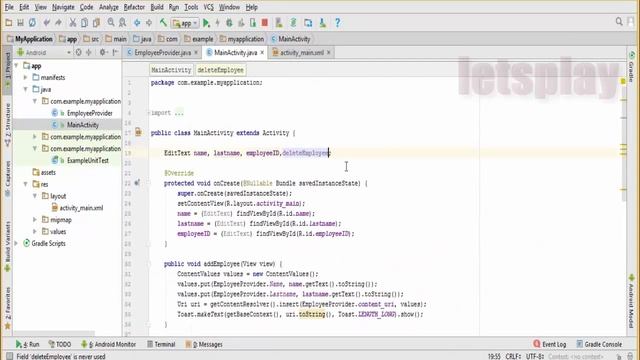Open the TODO tool window

point(60,344)
